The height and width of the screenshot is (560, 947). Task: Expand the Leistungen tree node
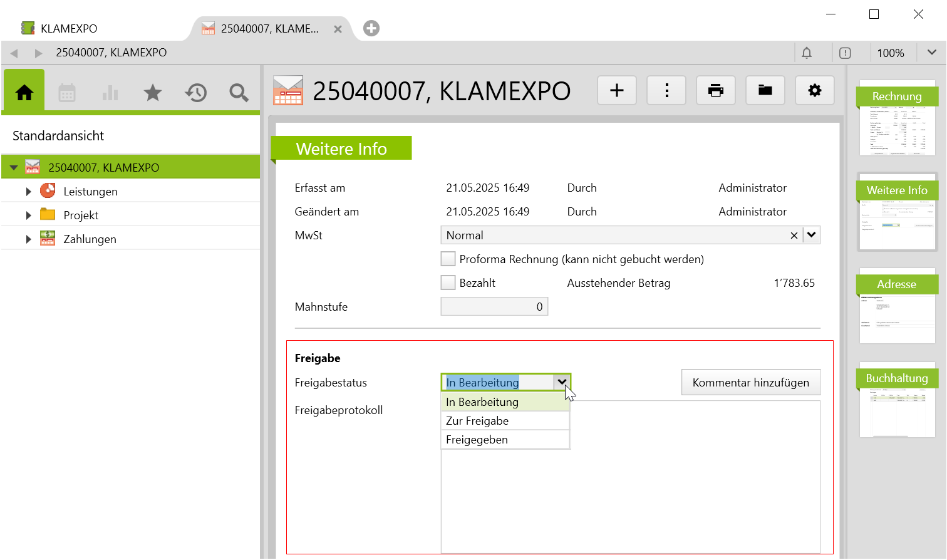click(x=28, y=192)
